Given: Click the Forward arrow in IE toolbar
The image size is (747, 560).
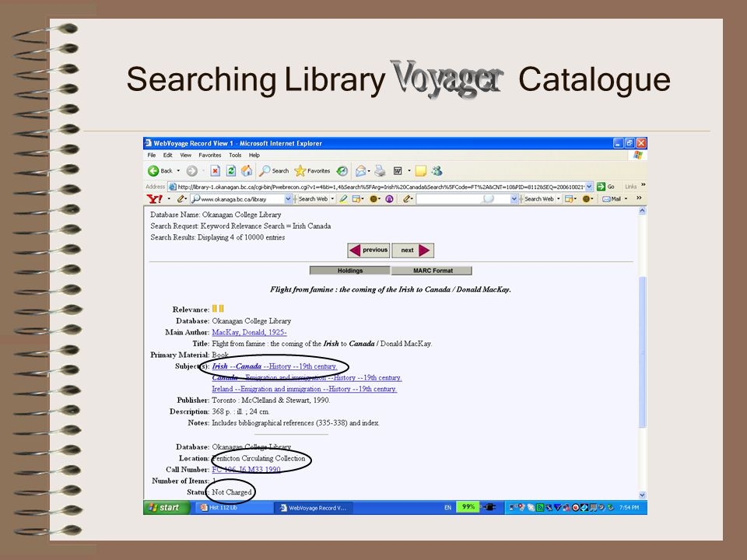Looking at the screenshot, I should click(192, 171).
